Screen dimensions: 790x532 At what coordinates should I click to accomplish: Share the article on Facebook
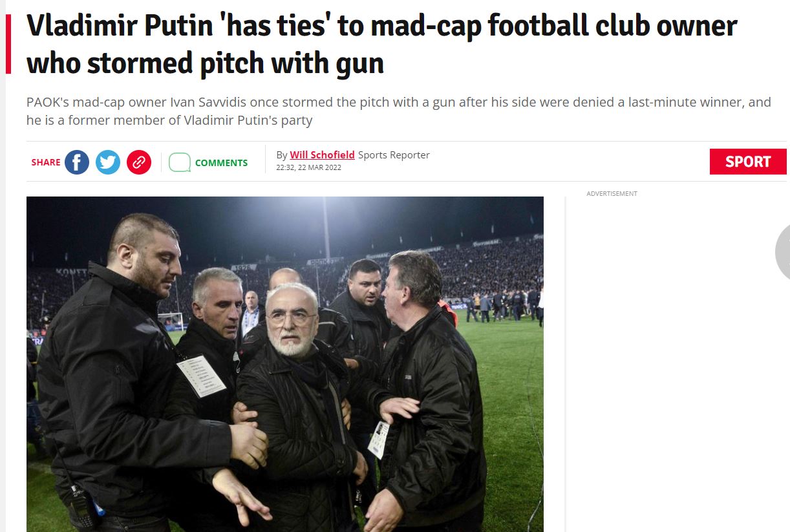tap(77, 162)
